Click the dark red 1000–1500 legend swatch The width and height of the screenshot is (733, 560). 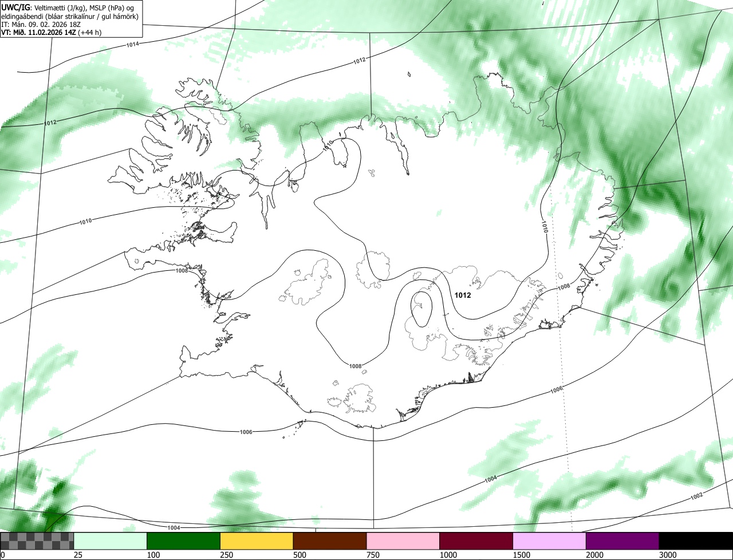pyautogui.click(x=476, y=541)
